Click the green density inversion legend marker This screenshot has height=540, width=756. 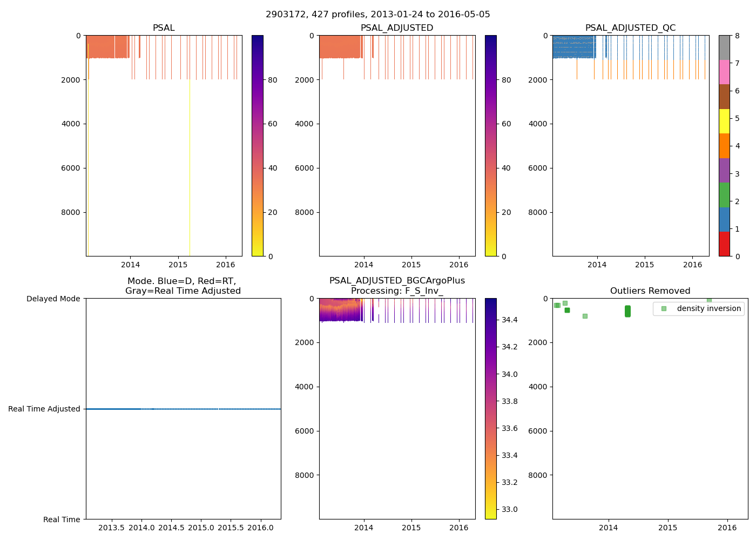[664, 308]
